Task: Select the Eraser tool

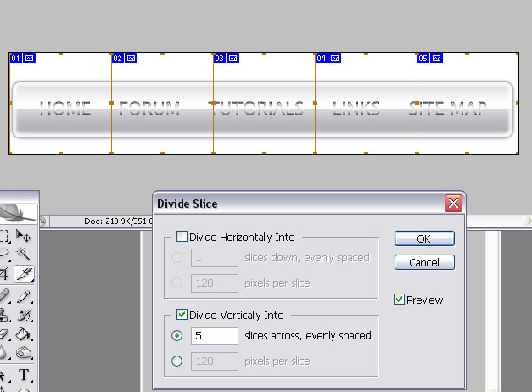Action: pos(4,334)
